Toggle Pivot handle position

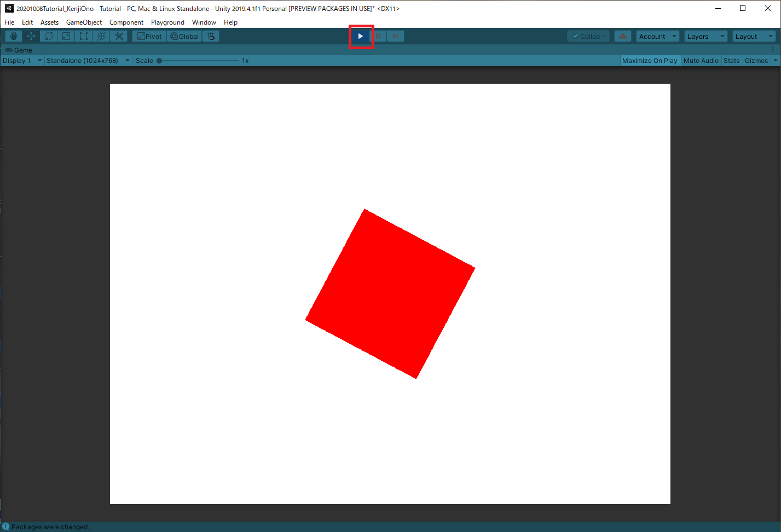pos(149,36)
